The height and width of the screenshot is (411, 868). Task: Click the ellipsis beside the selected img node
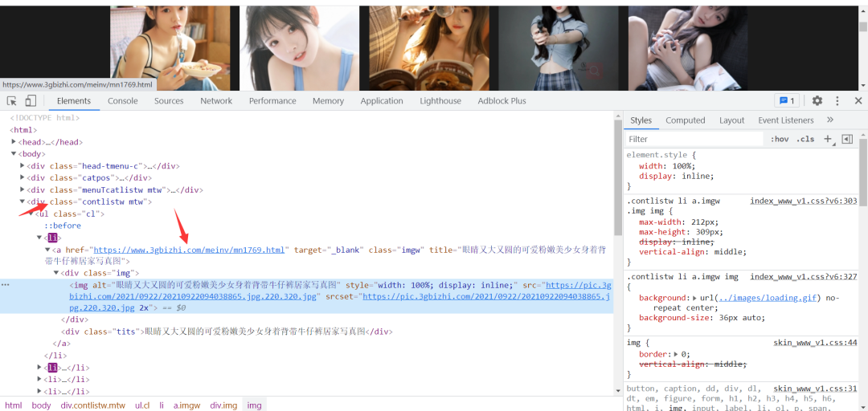[x=6, y=284]
